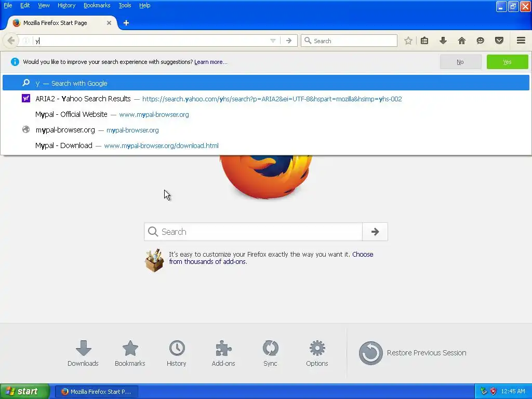Decline search suggestions with No button
The width and height of the screenshot is (532, 399).
(x=460, y=62)
